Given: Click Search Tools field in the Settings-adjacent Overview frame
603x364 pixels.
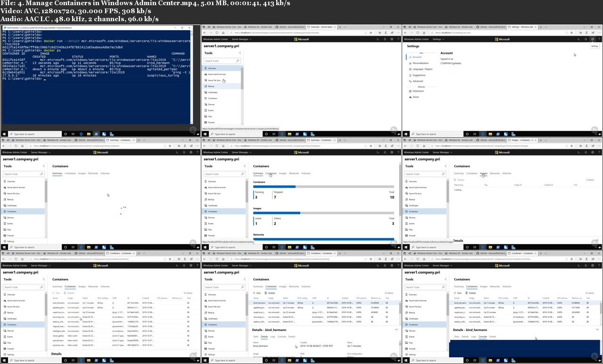Looking at the screenshot, I should (222, 61).
